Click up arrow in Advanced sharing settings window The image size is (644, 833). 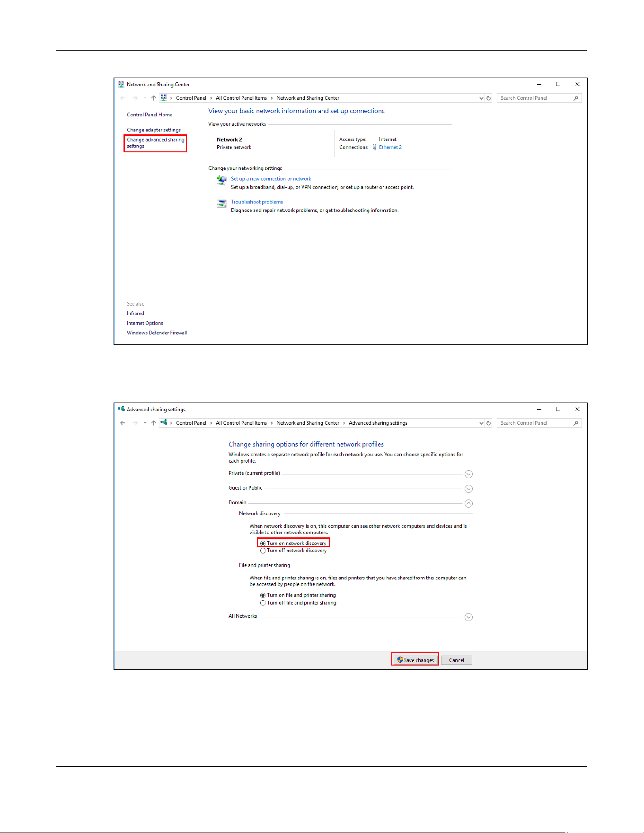(x=153, y=423)
